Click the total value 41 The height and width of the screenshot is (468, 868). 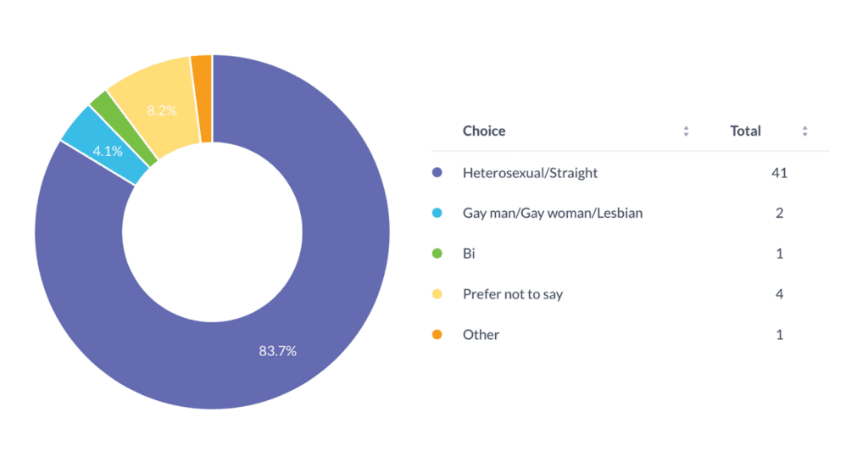click(779, 173)
